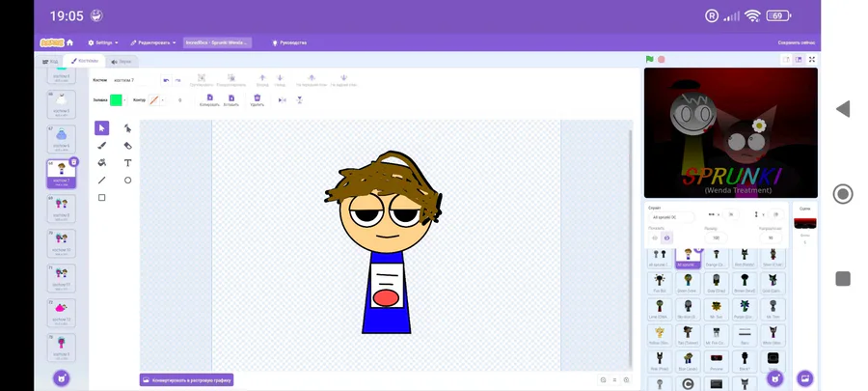Show the sprite with eye toggle
This screenshot has height=391, width=868.
[x=655, y=237]
